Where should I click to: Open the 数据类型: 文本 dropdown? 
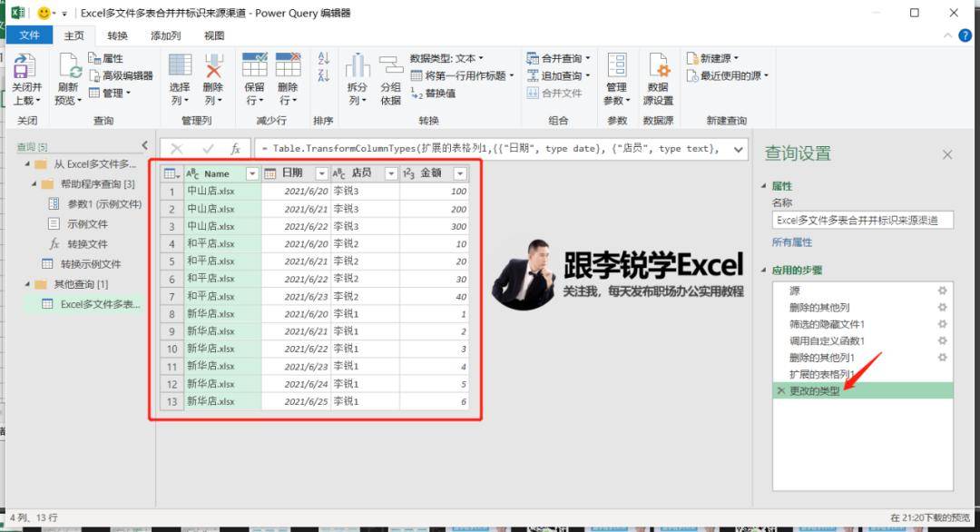(x=446, y=58)
